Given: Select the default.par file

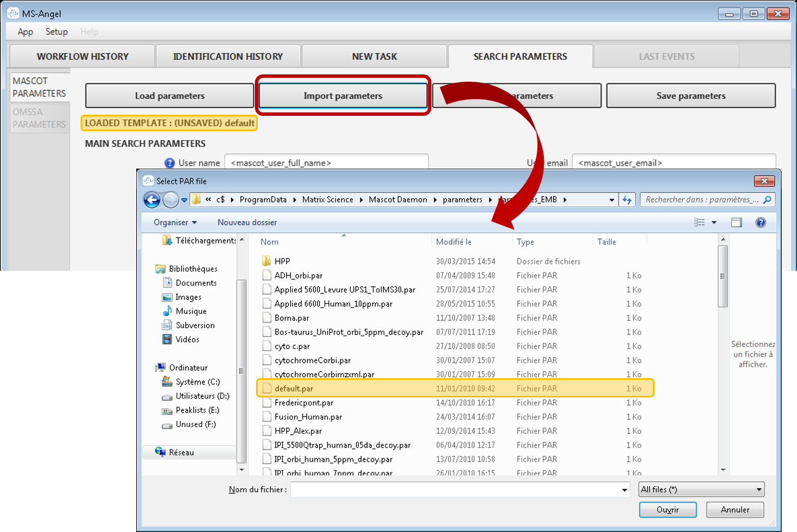Looking at the screenshot, I should pyautogui.click(x=294, y=389).
